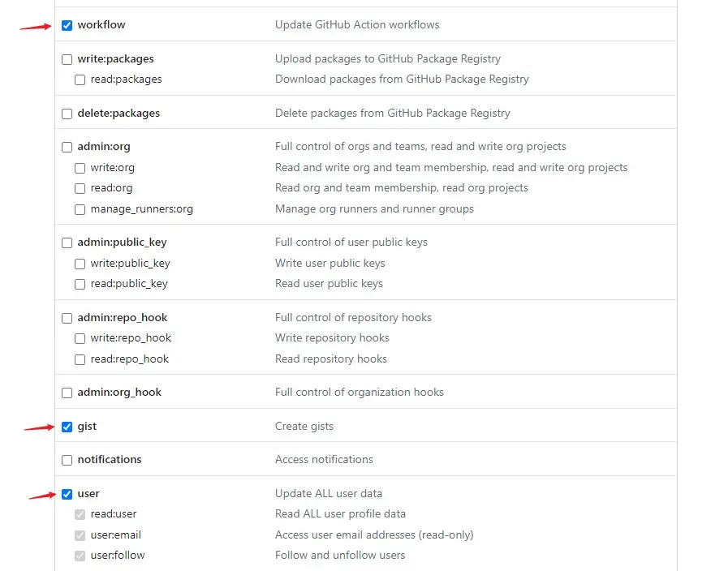Check the write:repo_hook checkbox
The image size is (728, 571).
[80, 338]
